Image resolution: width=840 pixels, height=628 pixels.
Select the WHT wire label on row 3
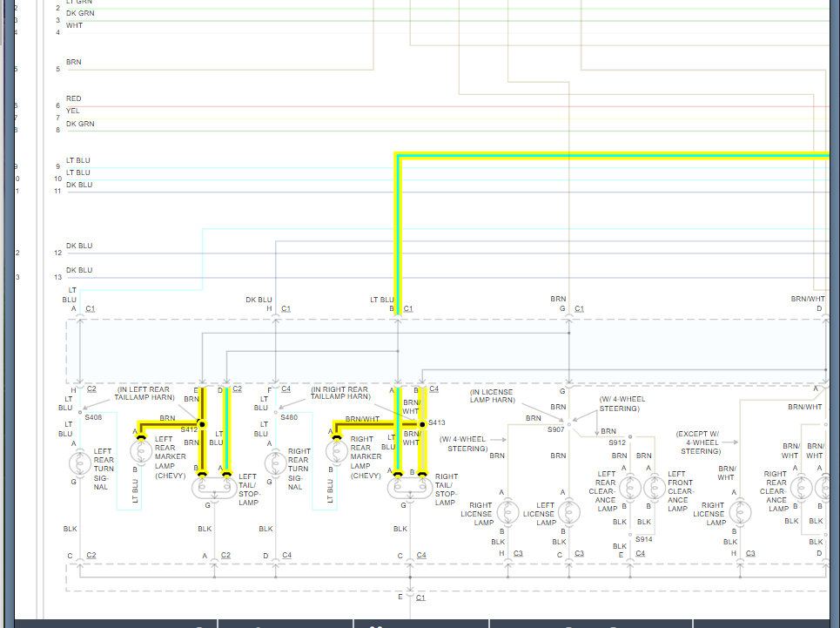75,26
